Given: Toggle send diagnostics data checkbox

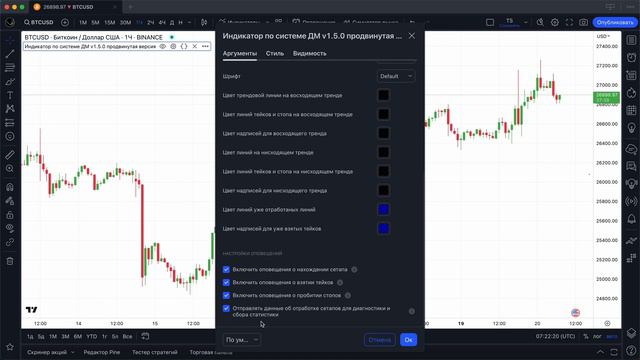Looking at the screenshot, I should click(x=226, y=308).
